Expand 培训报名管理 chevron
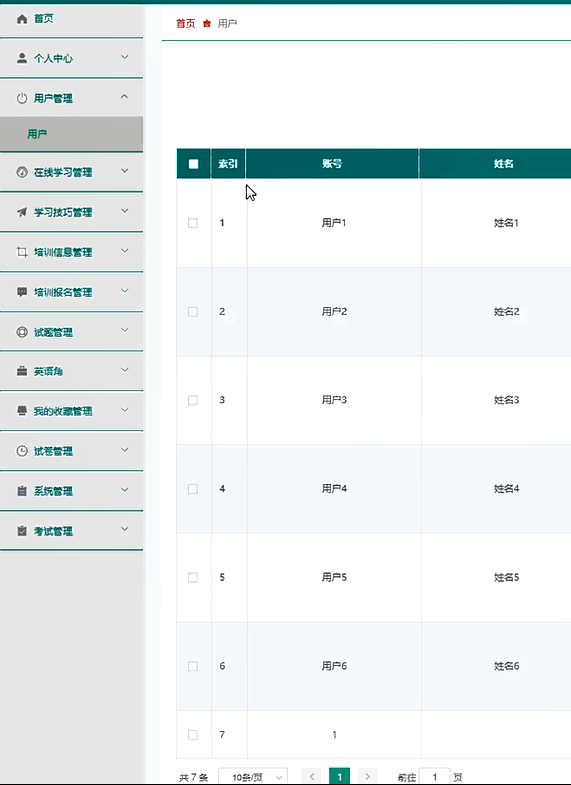Viewport: 571px width, 785px height. (125, 291)
